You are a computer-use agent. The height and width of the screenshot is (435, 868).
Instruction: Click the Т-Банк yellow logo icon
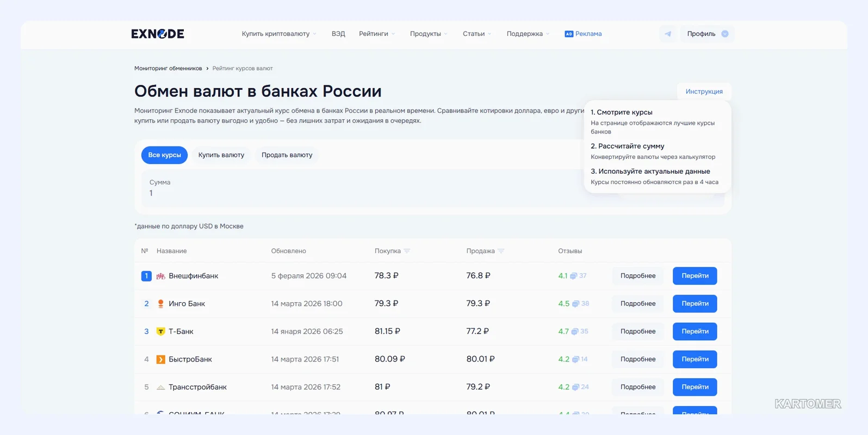(x=160, y=332)
